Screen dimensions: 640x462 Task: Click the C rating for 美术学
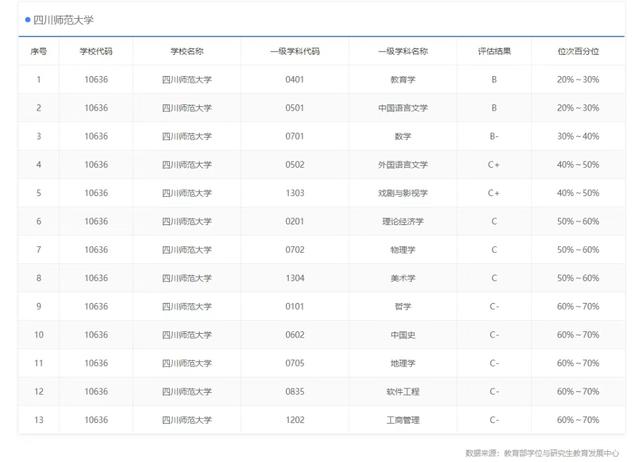pyautogui.click(x=494, y=278)
